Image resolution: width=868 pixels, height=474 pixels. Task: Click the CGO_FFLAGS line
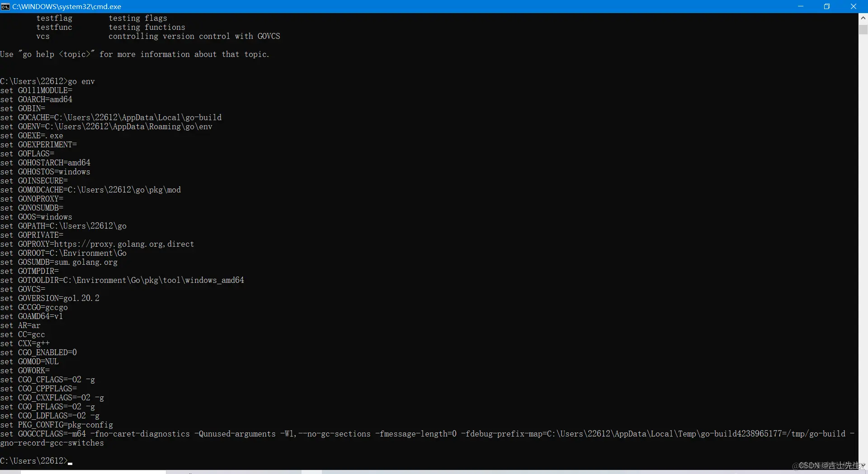pos(47,407)
